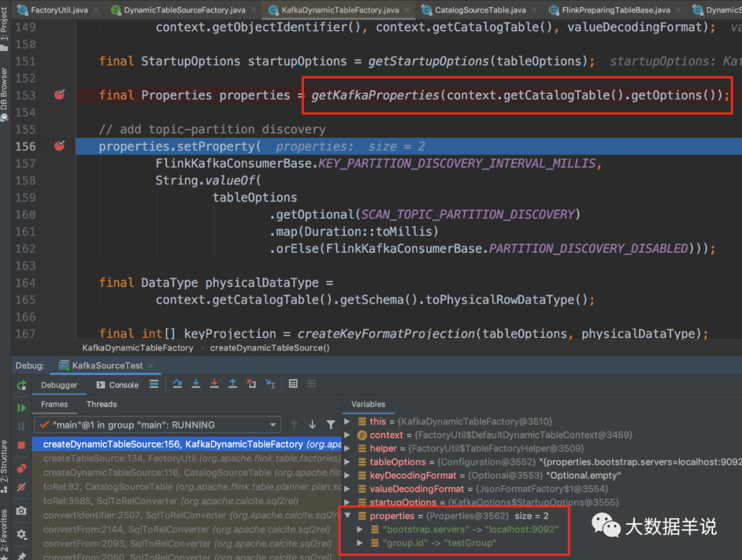Viewport: 742px width, 560px height.
Task: Take a thread dump snapshot
Action: coord(21,511)
